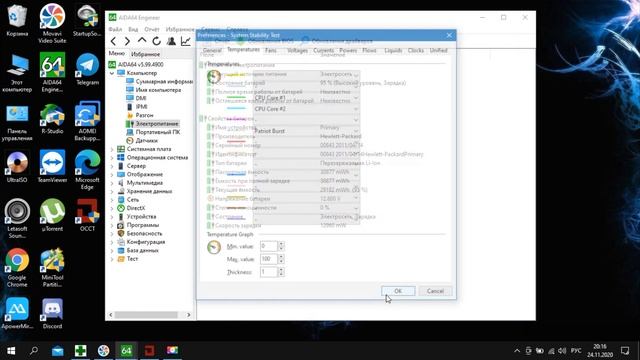Expand the Отображение tree node
Screen dimensions: 640x360
click(x=112, y=174)
